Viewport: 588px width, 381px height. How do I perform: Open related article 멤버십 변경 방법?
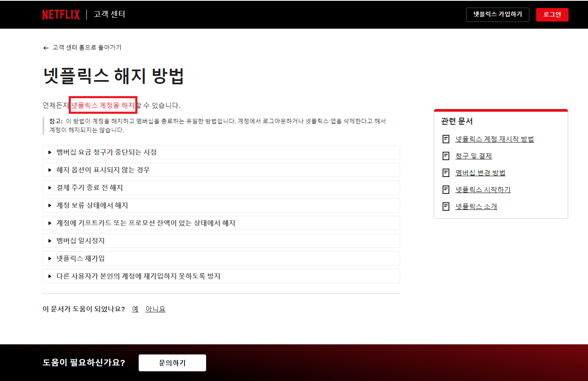click(480, 173)
